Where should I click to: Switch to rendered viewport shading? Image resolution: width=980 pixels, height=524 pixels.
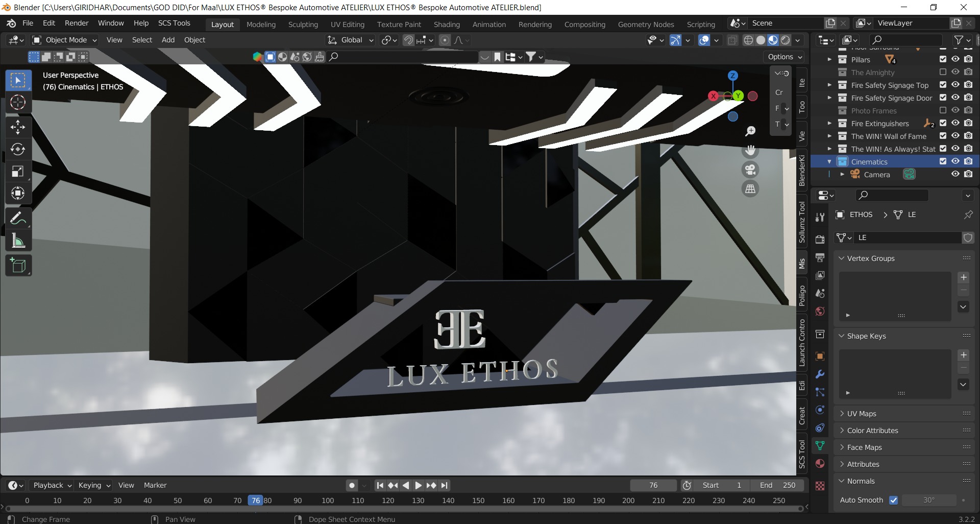[x=786, y=40]
